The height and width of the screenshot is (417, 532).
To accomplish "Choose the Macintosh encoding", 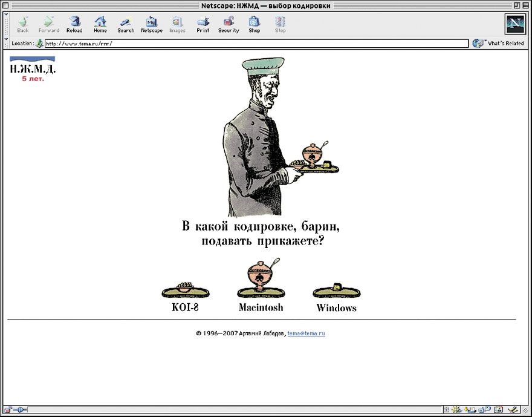I will coord(261,285).
